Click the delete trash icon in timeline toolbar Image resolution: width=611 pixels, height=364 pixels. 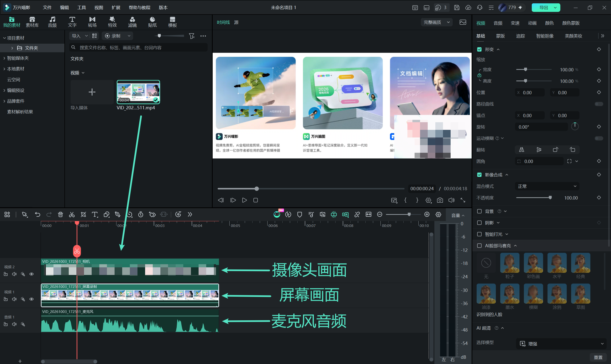point(60,215)
